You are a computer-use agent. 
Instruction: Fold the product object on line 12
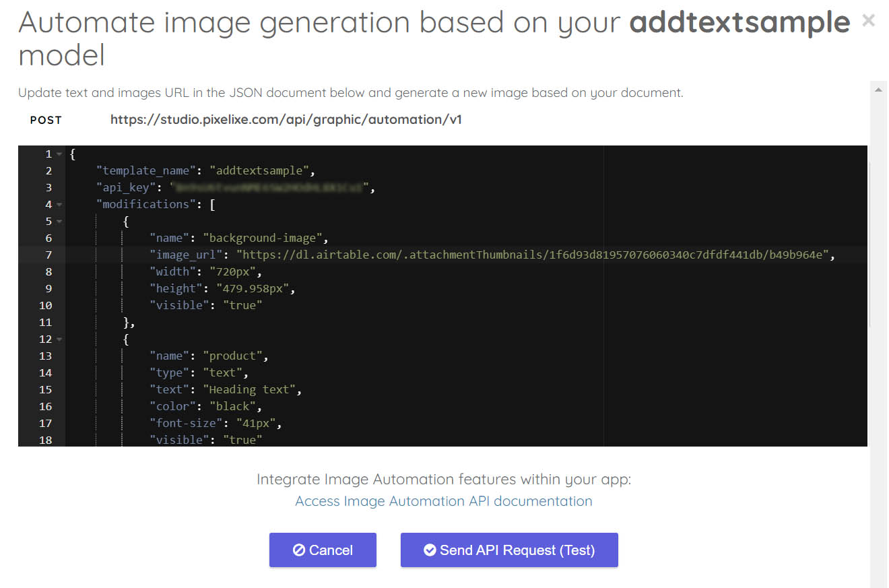point(59,339)
